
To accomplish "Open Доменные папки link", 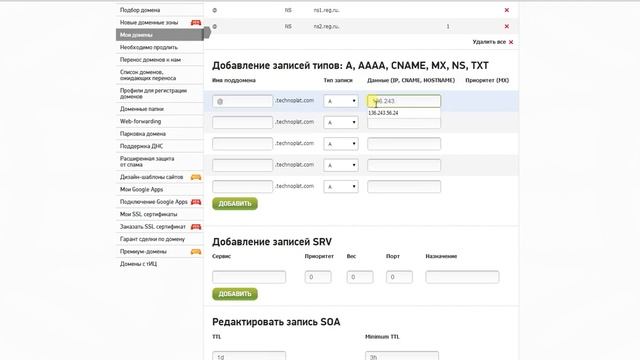I will pos(142,109).
